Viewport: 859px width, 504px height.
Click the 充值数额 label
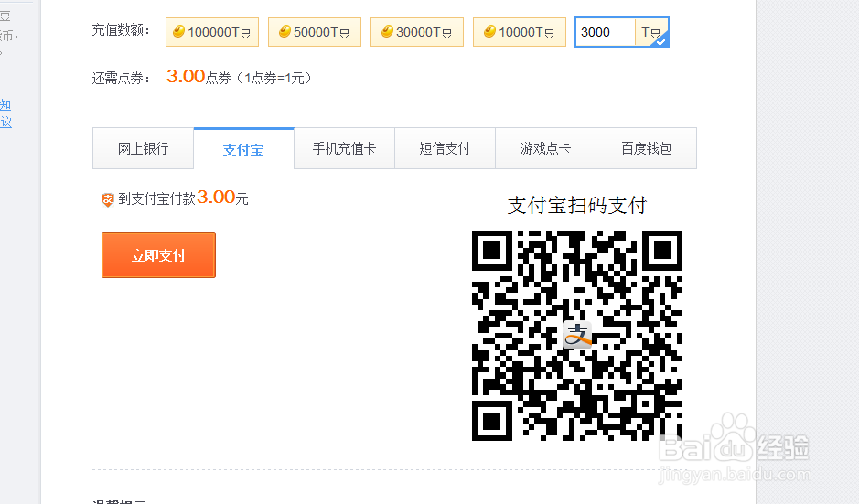(x=121, y=30)
